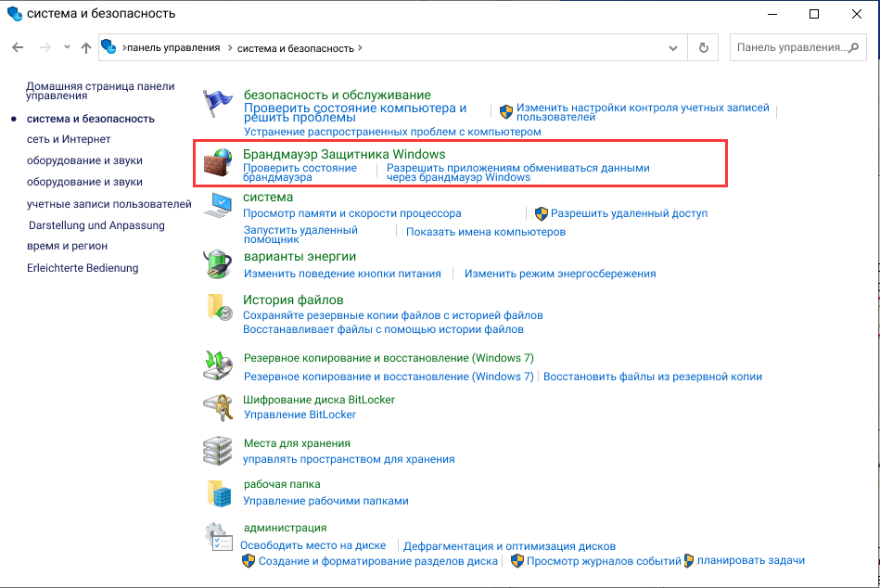Viewport: 880px width, 588px height.
Task: Select Erleichterte Bedienung in sidebar
Action: click(x=83, y=268)
